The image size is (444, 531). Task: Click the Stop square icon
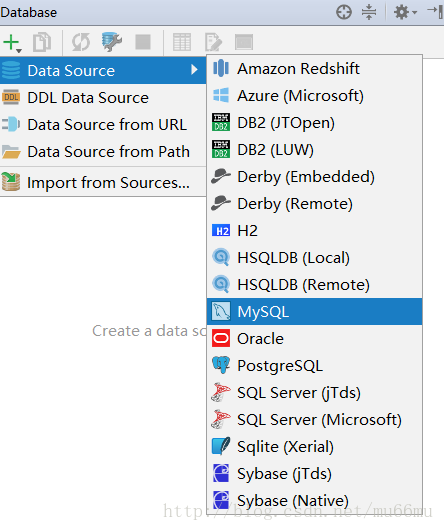pos(143,42)
